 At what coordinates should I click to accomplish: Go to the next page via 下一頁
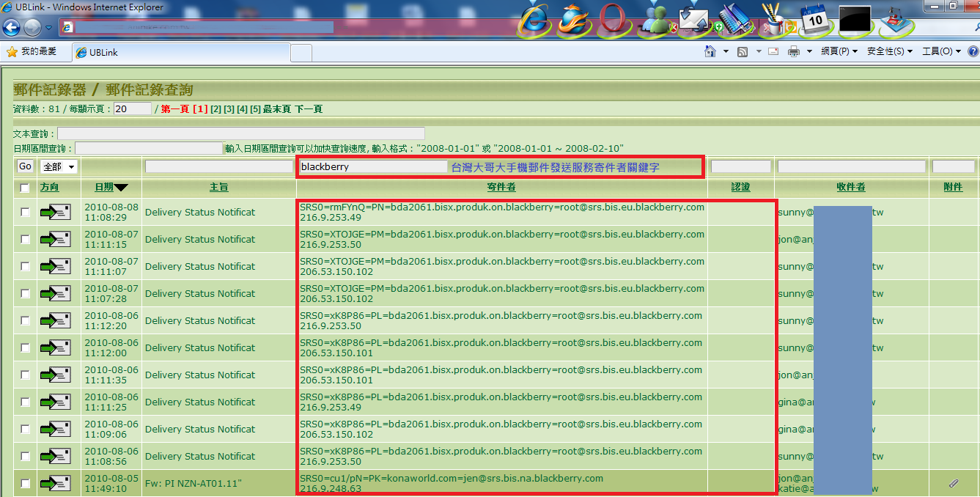pyautogui.click(x=309, y=109)
